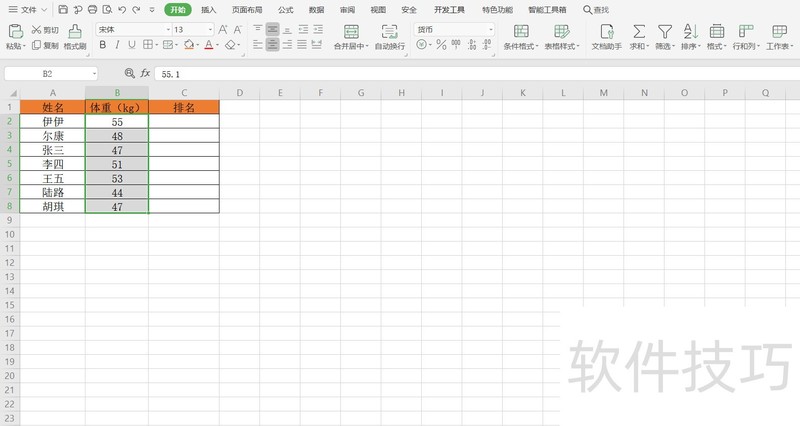800x426 pixels.
Task: Toggle Underline formatting
Action: (x=132, y=45)
